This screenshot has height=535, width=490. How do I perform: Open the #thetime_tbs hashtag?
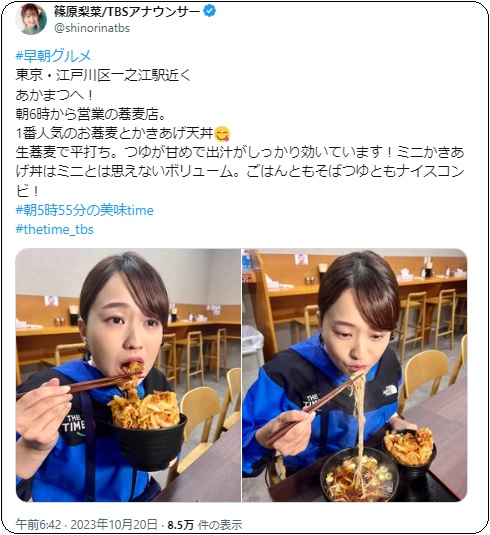pos(55,229)
